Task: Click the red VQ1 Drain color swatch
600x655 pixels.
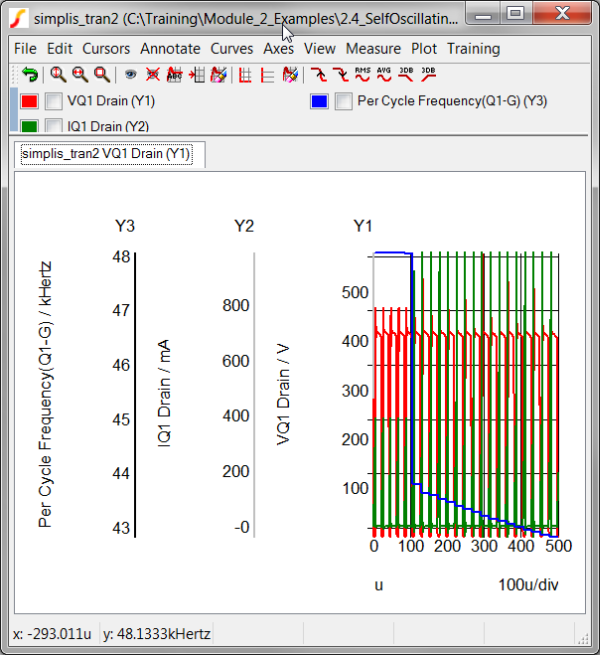Action: pyautogui.click(x=29, y=101)
